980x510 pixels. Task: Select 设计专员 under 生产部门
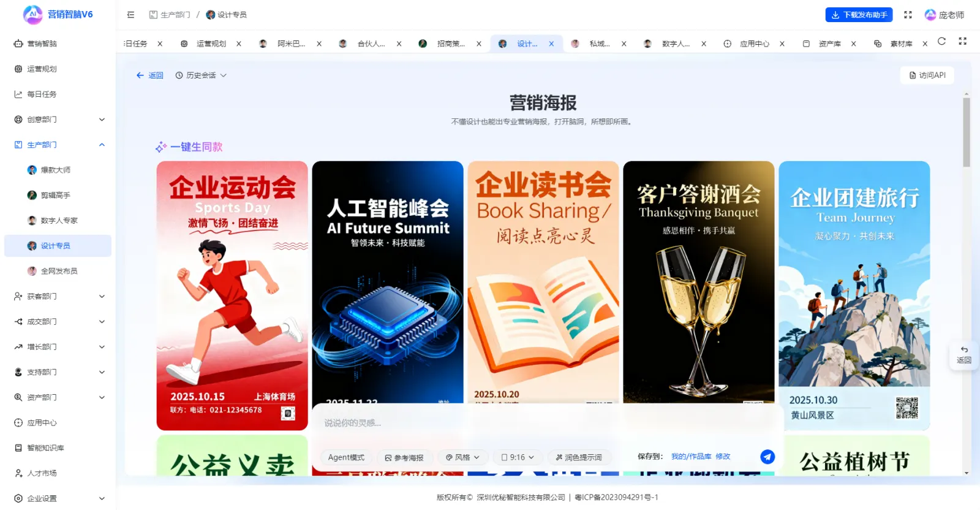point(58,246)
